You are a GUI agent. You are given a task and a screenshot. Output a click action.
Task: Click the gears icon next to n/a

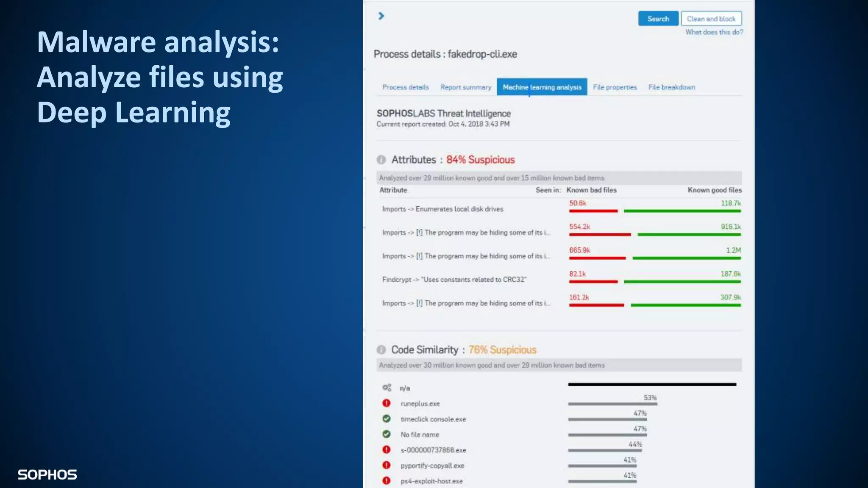[x=387, y=388]
